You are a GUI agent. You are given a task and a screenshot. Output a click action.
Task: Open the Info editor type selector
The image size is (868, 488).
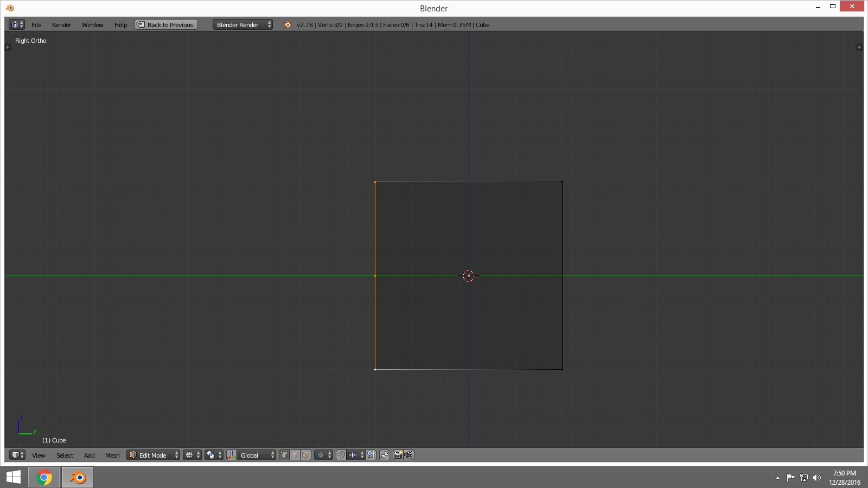[x=17, y=24]
